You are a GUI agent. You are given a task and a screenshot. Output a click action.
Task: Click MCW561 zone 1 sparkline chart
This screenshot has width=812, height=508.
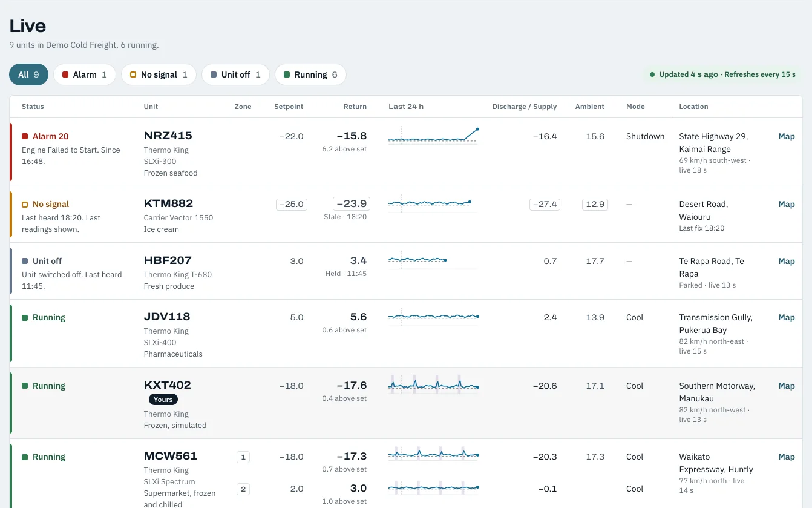433,454
